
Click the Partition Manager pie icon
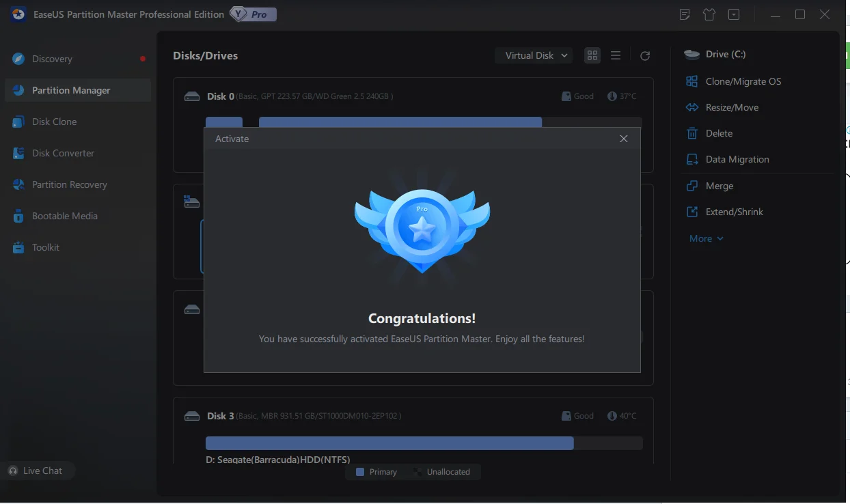(x=18, y=90)
